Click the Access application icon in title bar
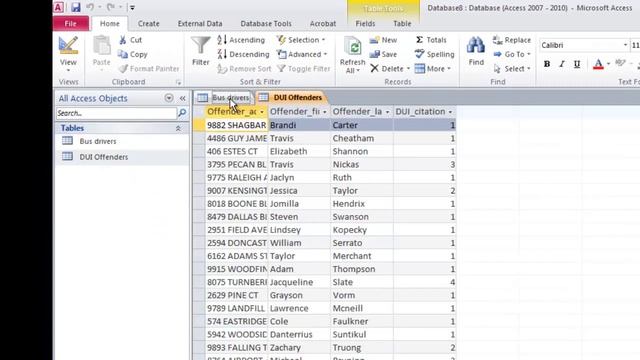Screen dimensions: 640x360 [x=58, y=7]
